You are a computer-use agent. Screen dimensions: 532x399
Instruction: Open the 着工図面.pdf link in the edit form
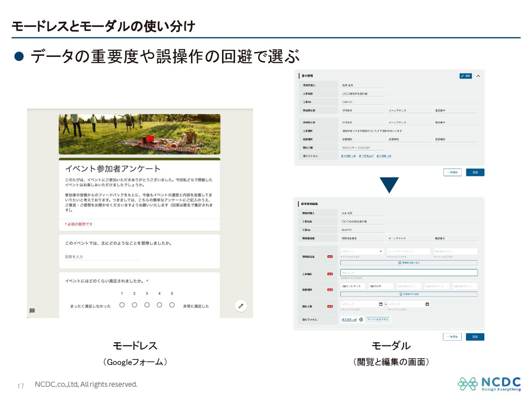tap(349, 320)
